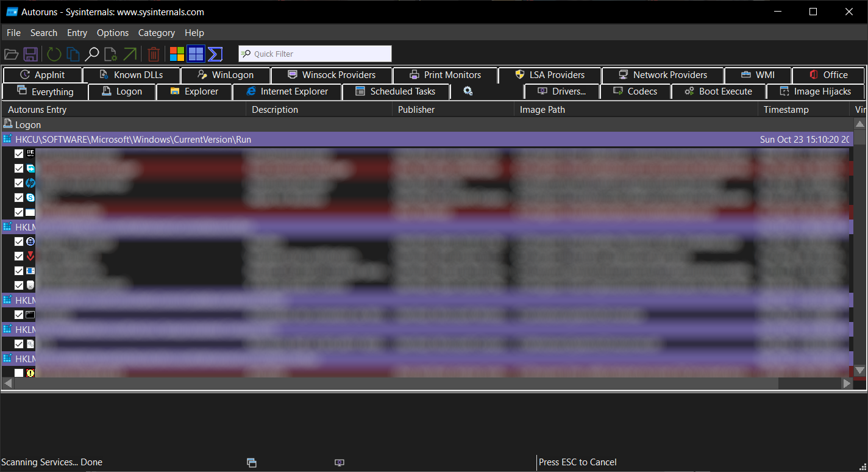Switch to the LSA Providers tab
Image resolution: width=868 pixels, height=472 pixels.
coord(550,75)
